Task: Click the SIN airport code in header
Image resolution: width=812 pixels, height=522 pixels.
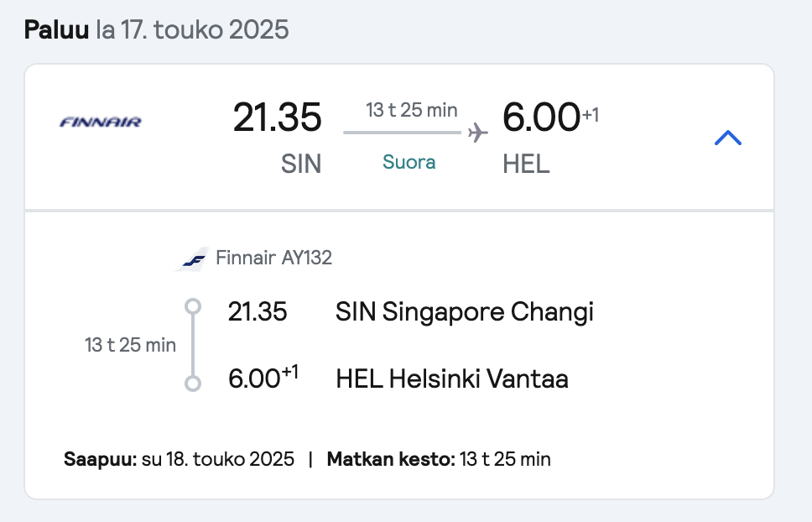Action: click(x=301, y=164)
